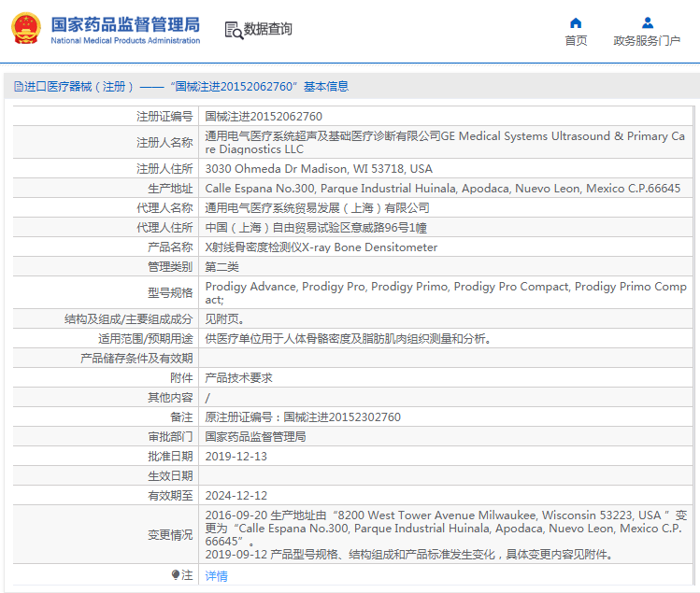
Task: Click 国家药品监督管理局 site title
Action: coord(125,24)
